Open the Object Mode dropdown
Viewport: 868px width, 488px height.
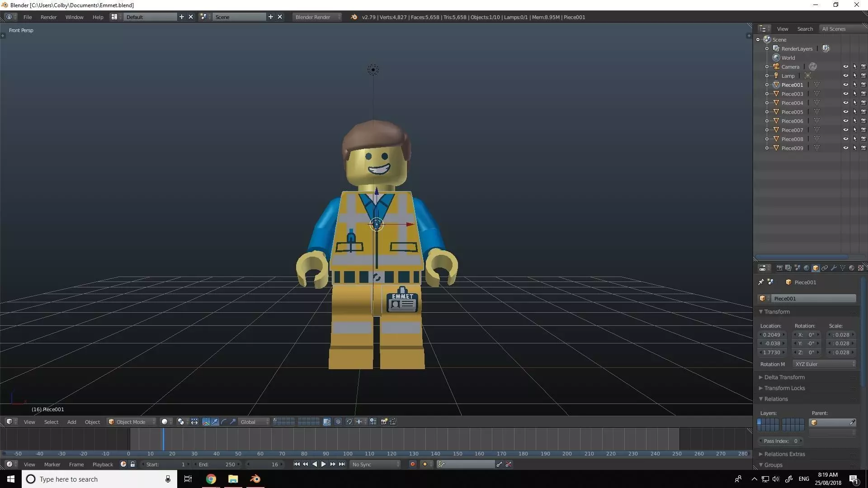[x=131, y=422]
